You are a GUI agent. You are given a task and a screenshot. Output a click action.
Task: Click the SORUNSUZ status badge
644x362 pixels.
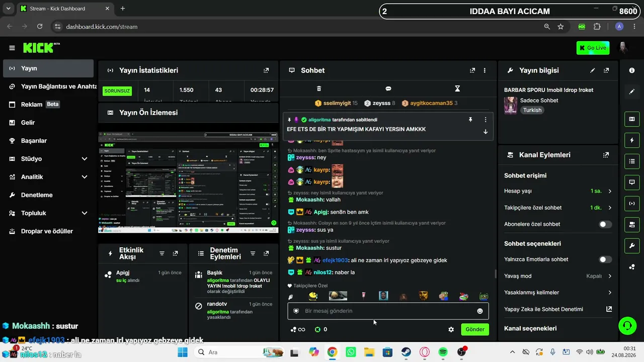pos(117,91)
